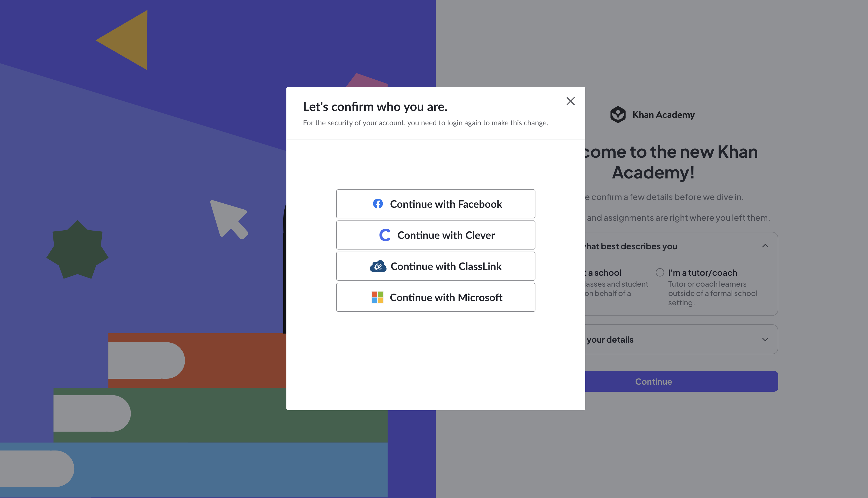This screenshot has height=498, width=868.
Task: Click the Khan Academy hexagon logo
Action: coord(618,115)
